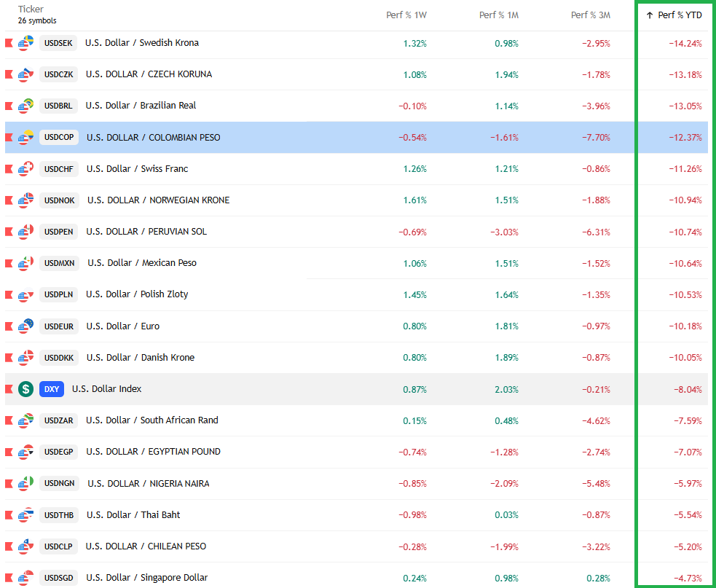
Task: Select 'U.S. Dollar / Thai Baht' row name
Action: click(x=133, y=515)
